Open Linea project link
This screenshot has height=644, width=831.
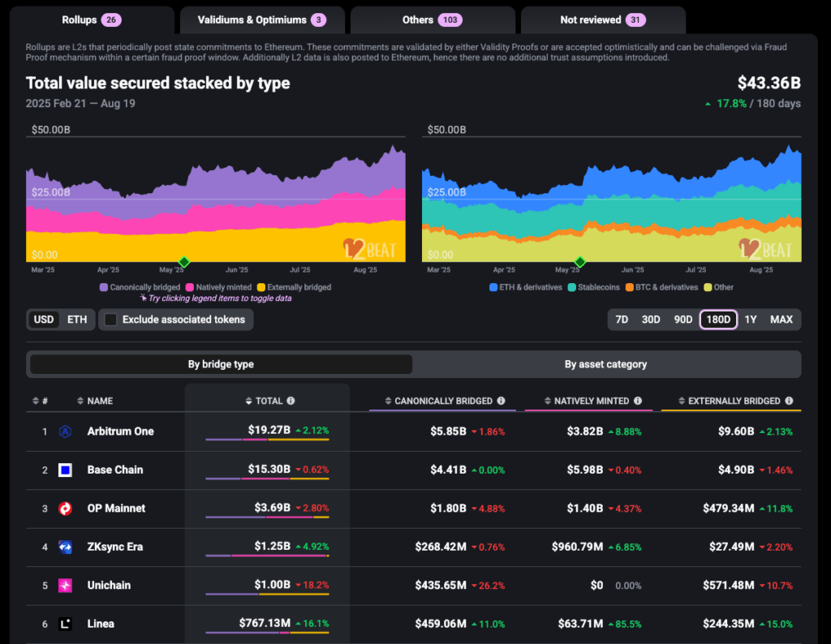coord(101,624)
